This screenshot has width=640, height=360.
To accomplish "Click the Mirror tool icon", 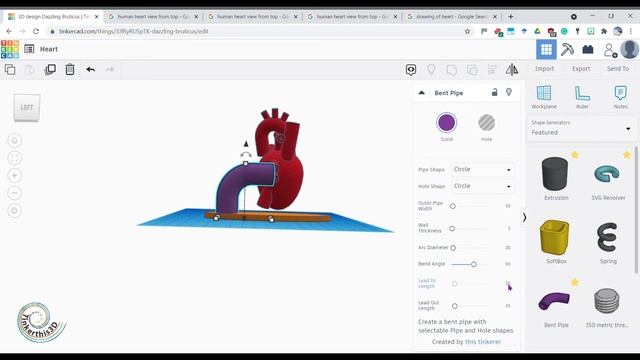I will tap(512, 70).
